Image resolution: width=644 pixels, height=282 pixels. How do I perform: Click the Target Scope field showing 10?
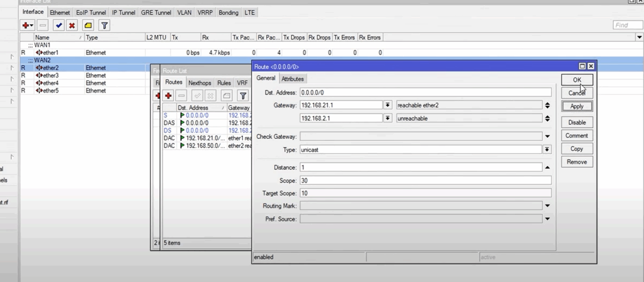click(x=426, y=193)
